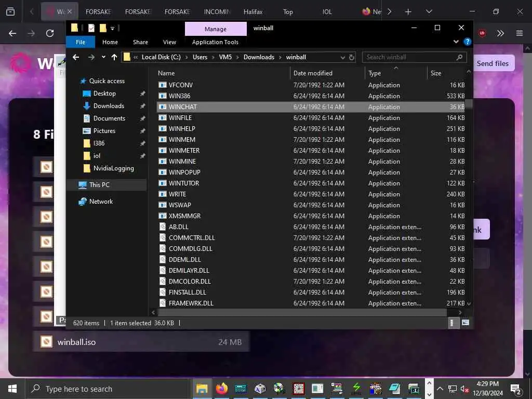Select the COMMCTRL.DLL file row

tap(311, 238)
